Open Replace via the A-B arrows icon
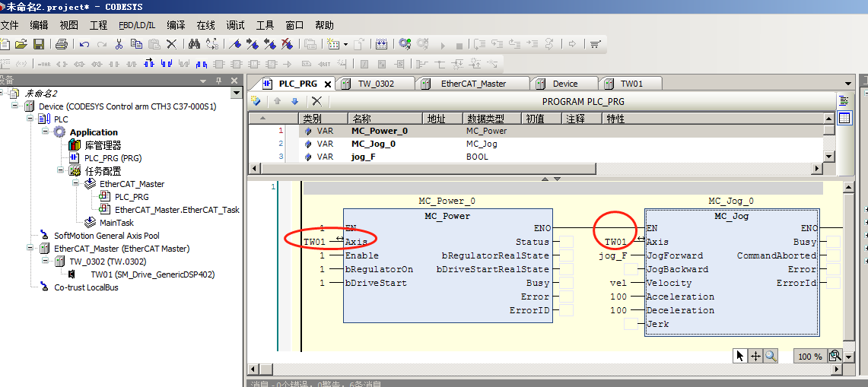The width and height of the screenshot is (868, 387). pyautogui.click(x=211, y=44)
